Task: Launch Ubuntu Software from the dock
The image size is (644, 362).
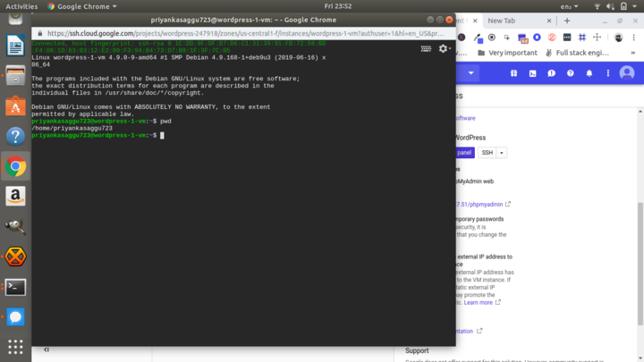Action: click(15, 105)
